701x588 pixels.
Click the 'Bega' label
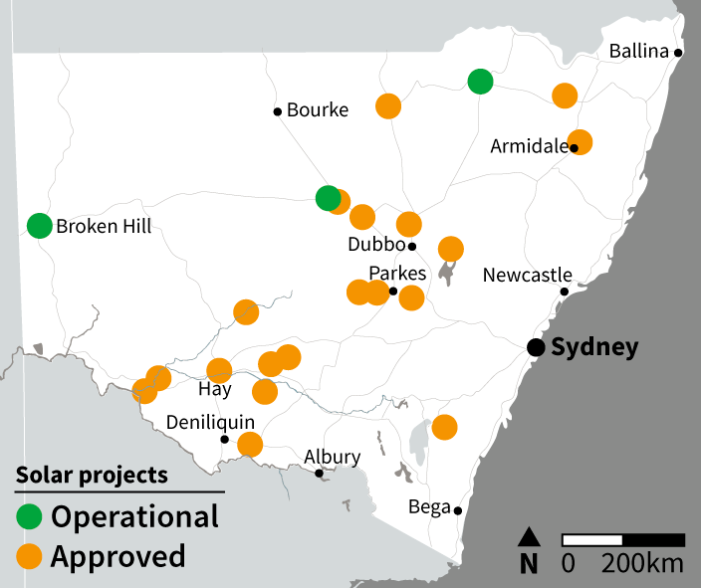pos(429,507)
